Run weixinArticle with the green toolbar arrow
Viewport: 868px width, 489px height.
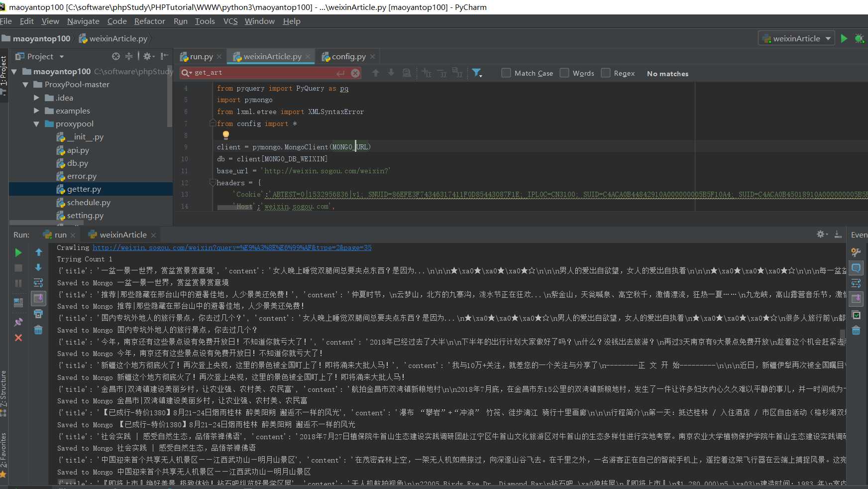844,38
